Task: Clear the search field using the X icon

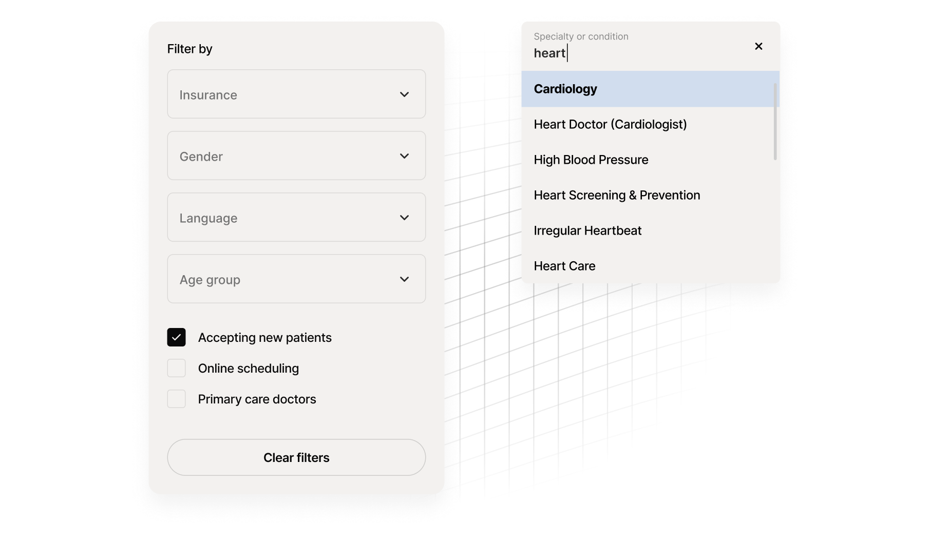Action: click(x=759, y=46)
